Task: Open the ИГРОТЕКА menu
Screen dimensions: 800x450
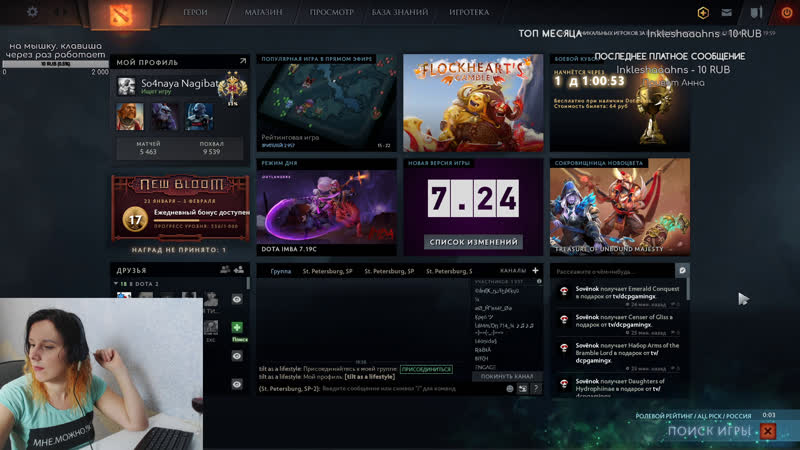Action: tap(469, 12)
